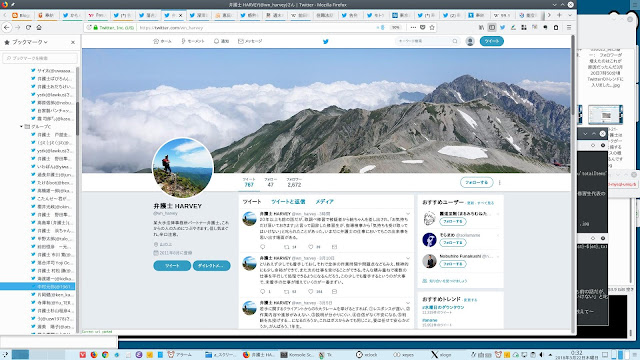Retweet the first tweet with 14 retweets

click(x=287, y=247)
